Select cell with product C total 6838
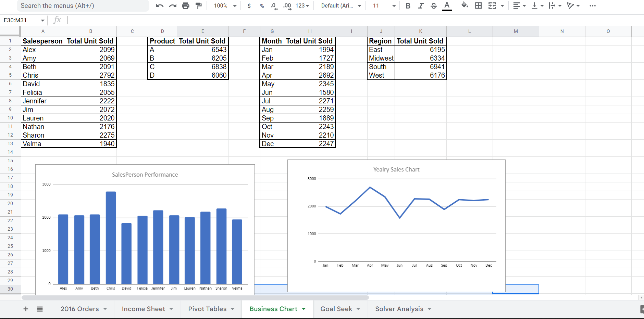 (202, 67)
